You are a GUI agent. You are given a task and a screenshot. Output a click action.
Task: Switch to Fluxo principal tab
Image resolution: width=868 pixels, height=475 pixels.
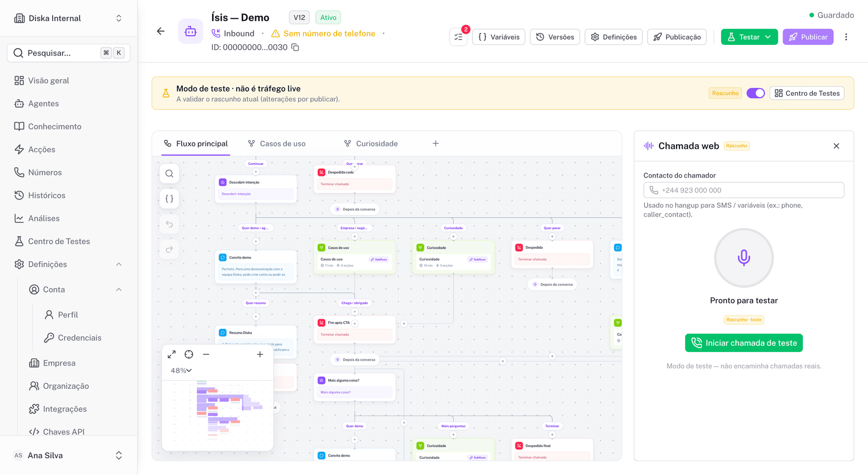point(196,144)
